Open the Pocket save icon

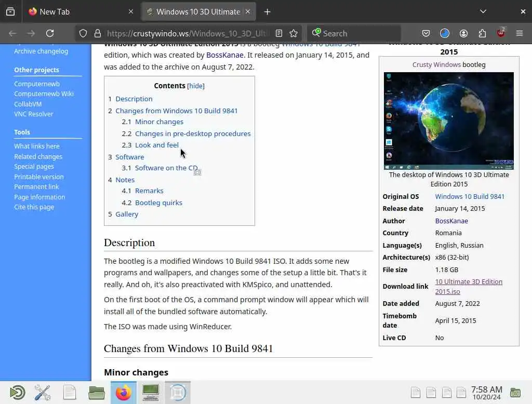pyautogui.click(x=426, y=33)
